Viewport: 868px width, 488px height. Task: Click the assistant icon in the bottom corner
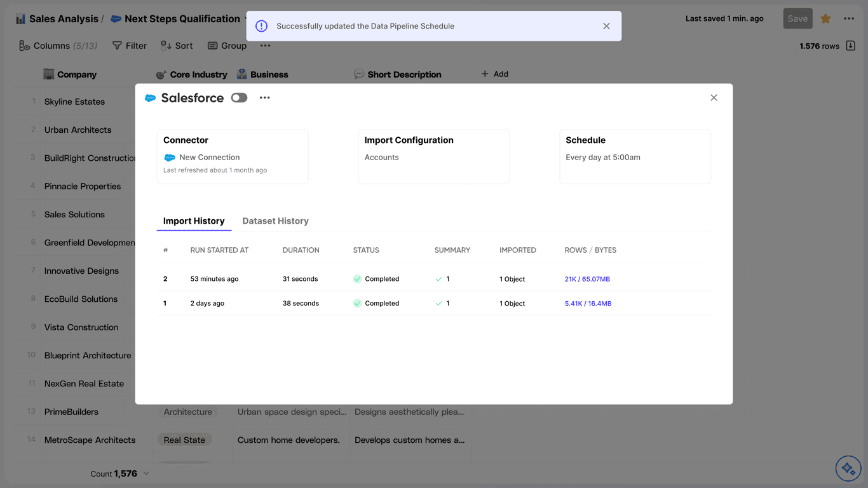pyautogui.click(x=848, y=469)
